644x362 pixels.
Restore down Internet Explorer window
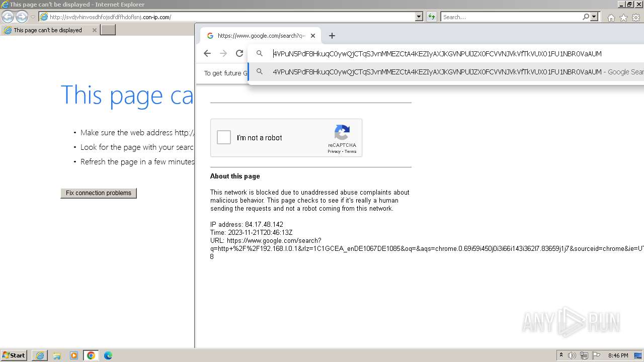(629, 4)
